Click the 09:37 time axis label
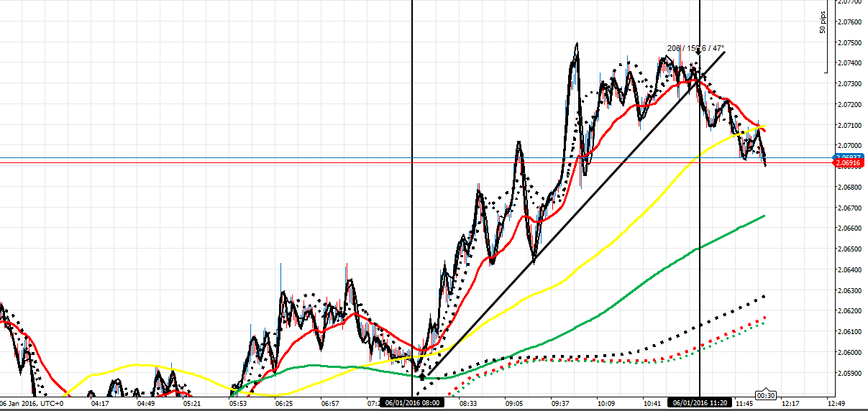The image size is (868, 411). coord(559,404)
